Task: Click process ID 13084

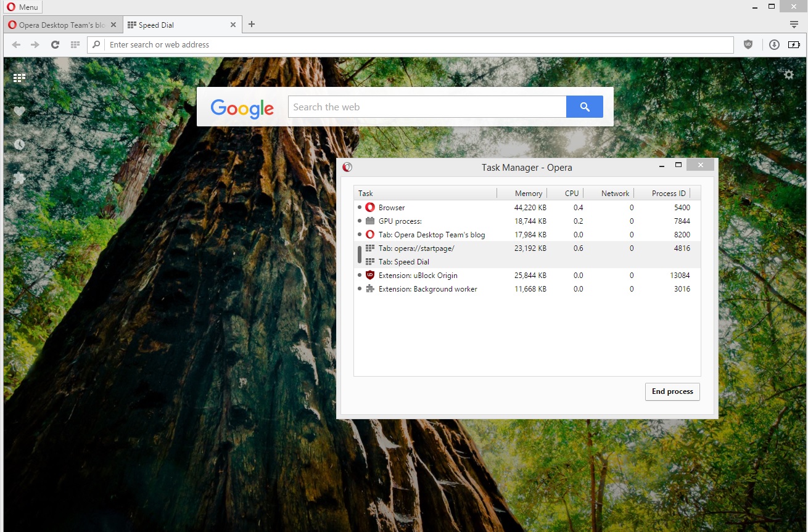Action: [680, 276]
